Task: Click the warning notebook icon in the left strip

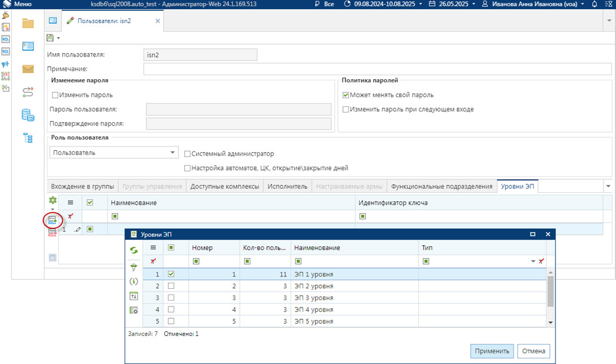Action: tap(6, 27)
